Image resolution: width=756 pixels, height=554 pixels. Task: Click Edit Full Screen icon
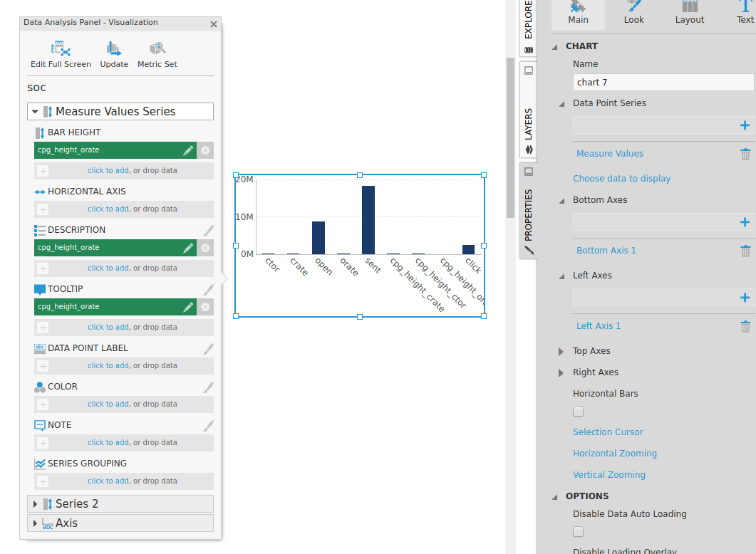pos(61,48)
